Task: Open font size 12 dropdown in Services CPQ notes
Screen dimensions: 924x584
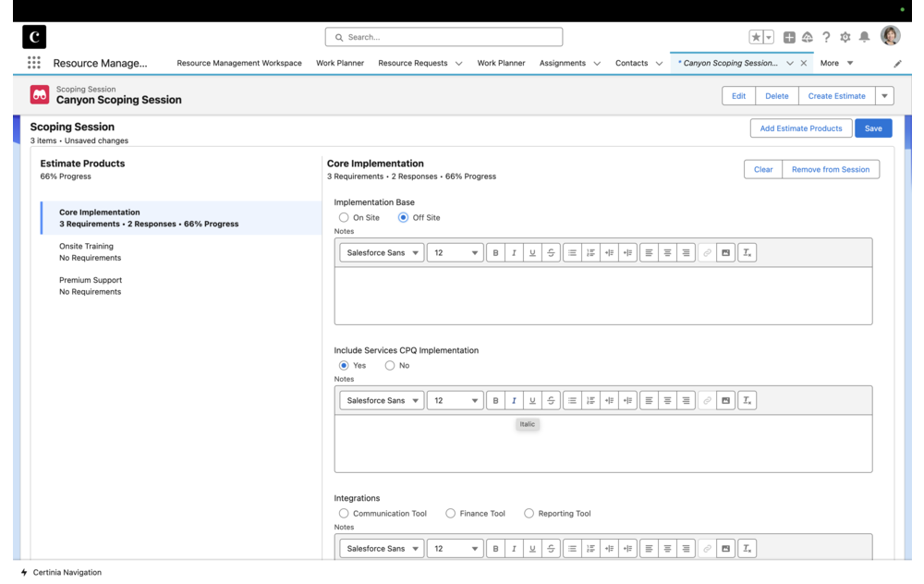Action: (x=455, y=400)
